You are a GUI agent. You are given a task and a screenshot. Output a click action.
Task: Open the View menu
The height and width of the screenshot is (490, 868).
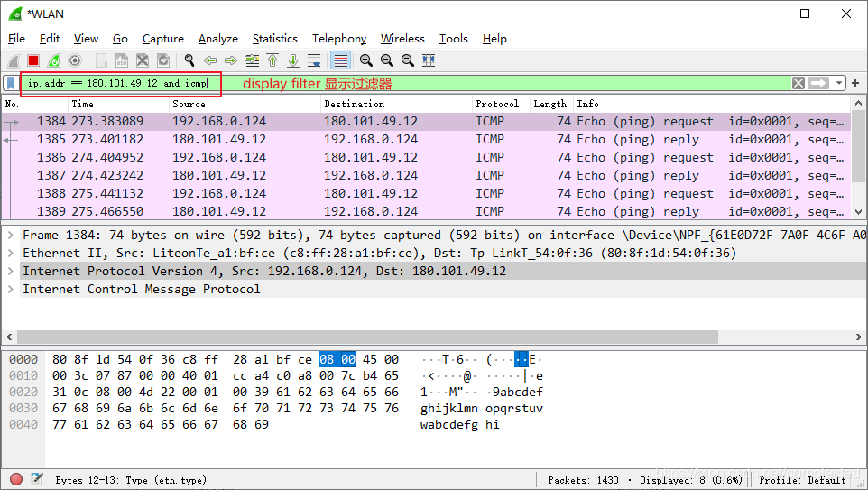pyautogui.click(x=86, y=39)
